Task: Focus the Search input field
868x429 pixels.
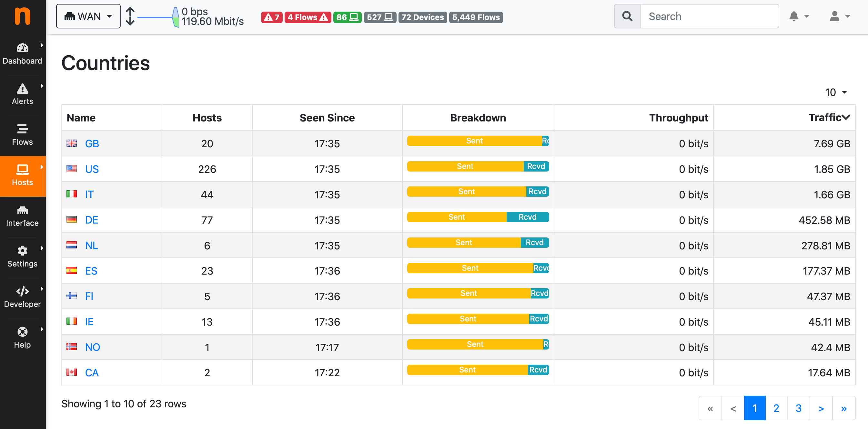Action: tap(709, 16)
